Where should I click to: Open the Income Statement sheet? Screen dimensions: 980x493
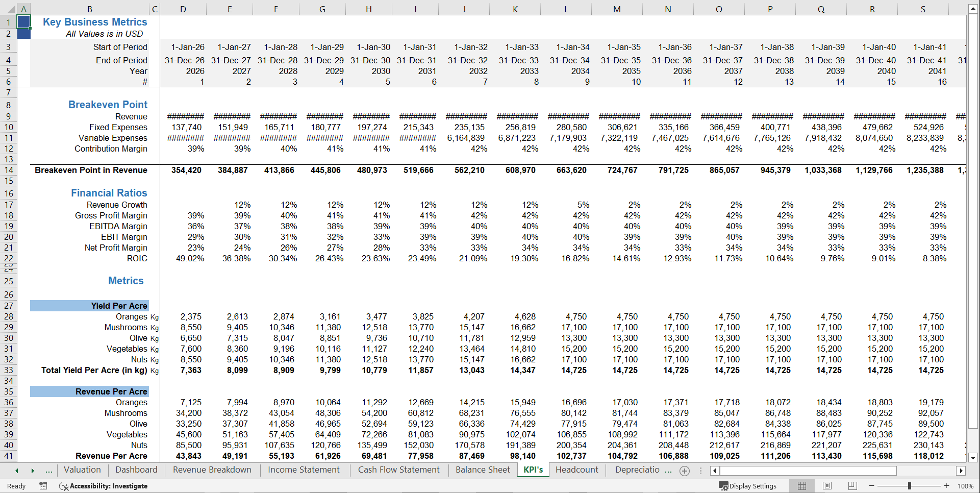(303, 470)
